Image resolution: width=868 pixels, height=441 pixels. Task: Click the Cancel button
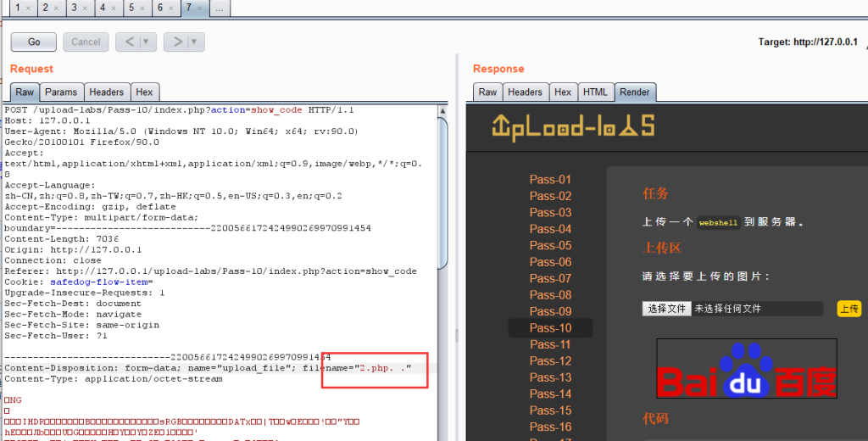[x=86, y=42]
